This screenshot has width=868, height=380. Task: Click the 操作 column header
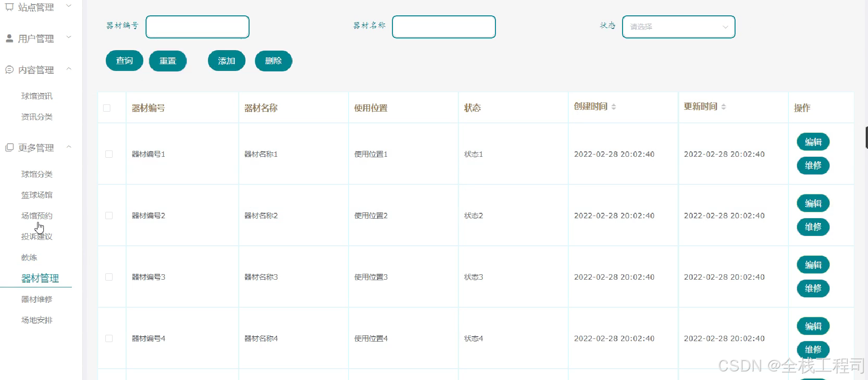pos(802,108)
